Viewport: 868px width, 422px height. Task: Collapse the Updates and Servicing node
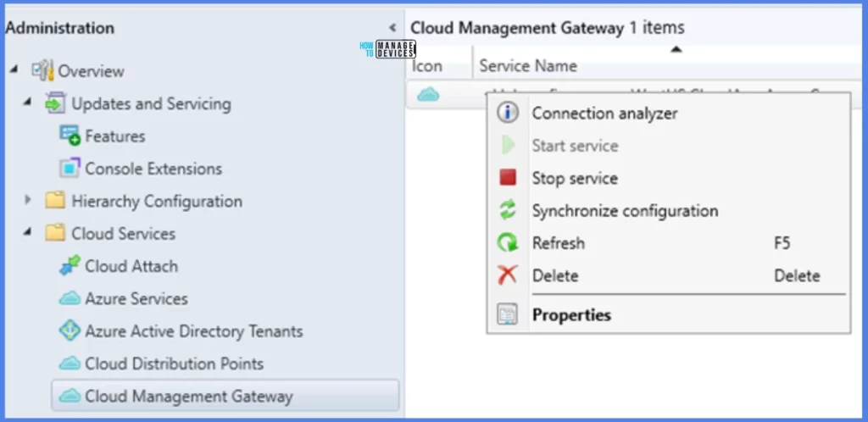point(28,102)
